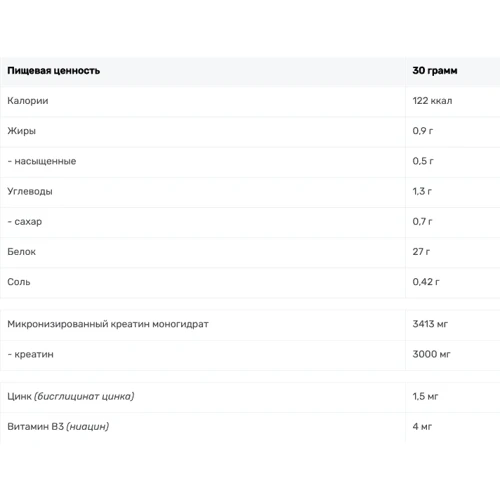Select the '27 г' protein value

tap(421, 252)
